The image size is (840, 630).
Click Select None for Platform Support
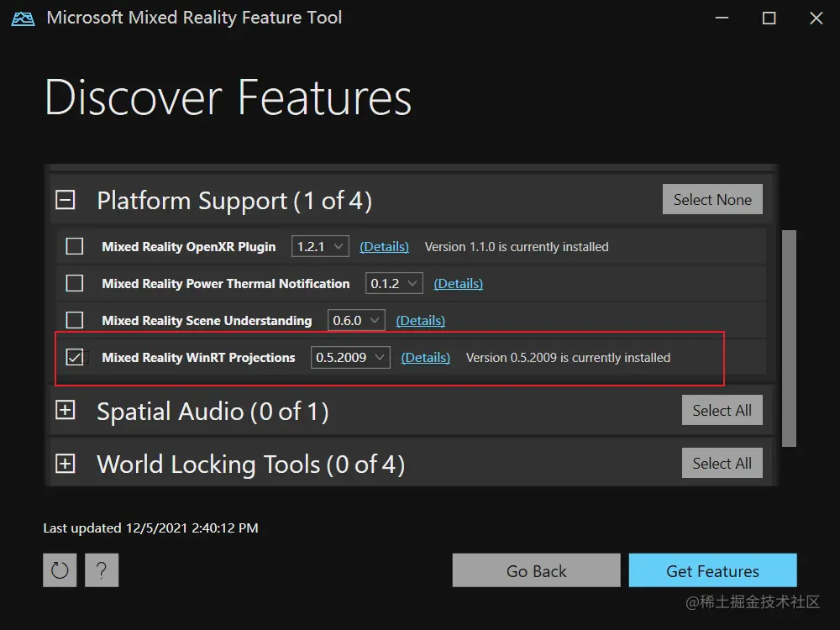(712, 200)
